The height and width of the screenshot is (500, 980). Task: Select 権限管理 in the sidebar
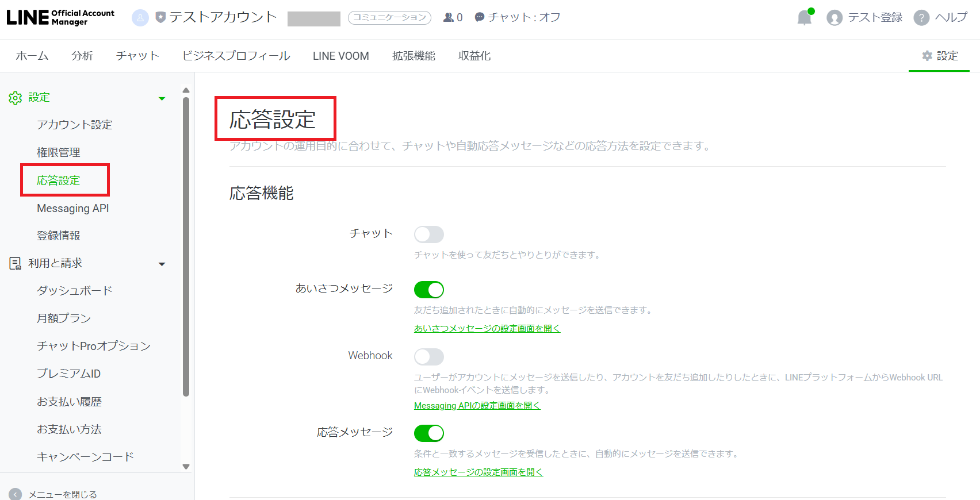click(x=59, y=152)
